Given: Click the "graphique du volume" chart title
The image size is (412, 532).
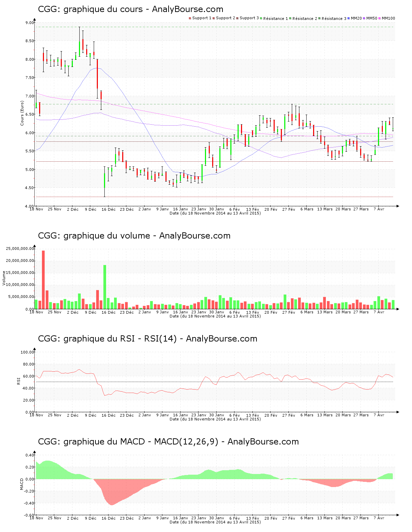Looking at the screenshot, I should [x=134, y=236].
